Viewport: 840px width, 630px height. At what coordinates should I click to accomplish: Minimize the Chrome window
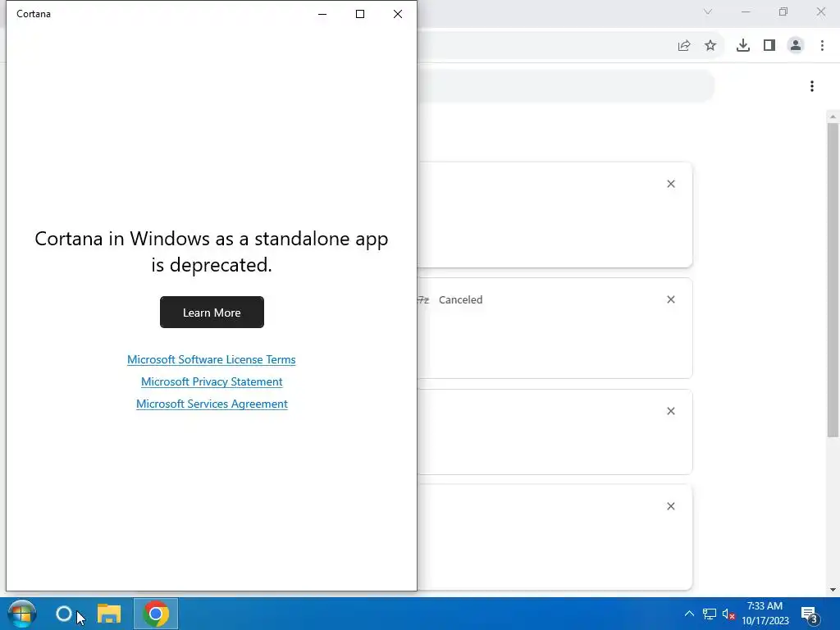tap(746, 11)
